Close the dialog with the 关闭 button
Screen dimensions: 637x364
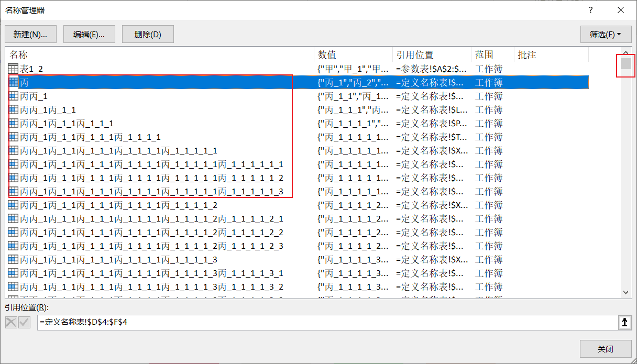pos(606,349)
